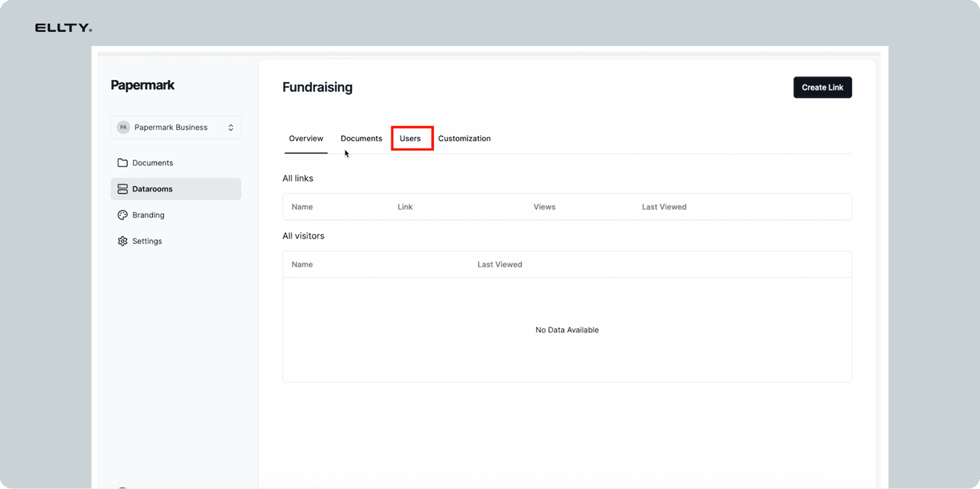Image resolution: width=980 pixels, height=489 pixels.
Task: Open the Customization tab
Action: (464, 139)
